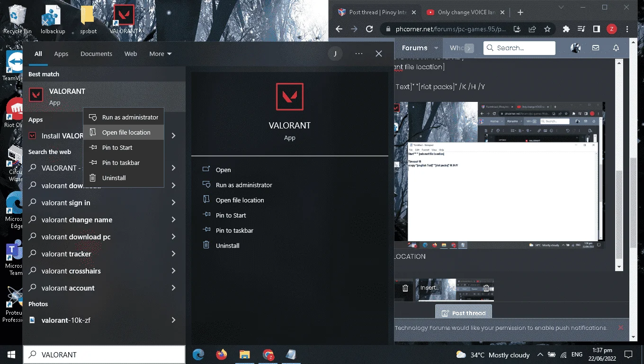Choose Pin to taskbar in context menu
The width and height of the screenshot is (644, 364).
point(124,163)
